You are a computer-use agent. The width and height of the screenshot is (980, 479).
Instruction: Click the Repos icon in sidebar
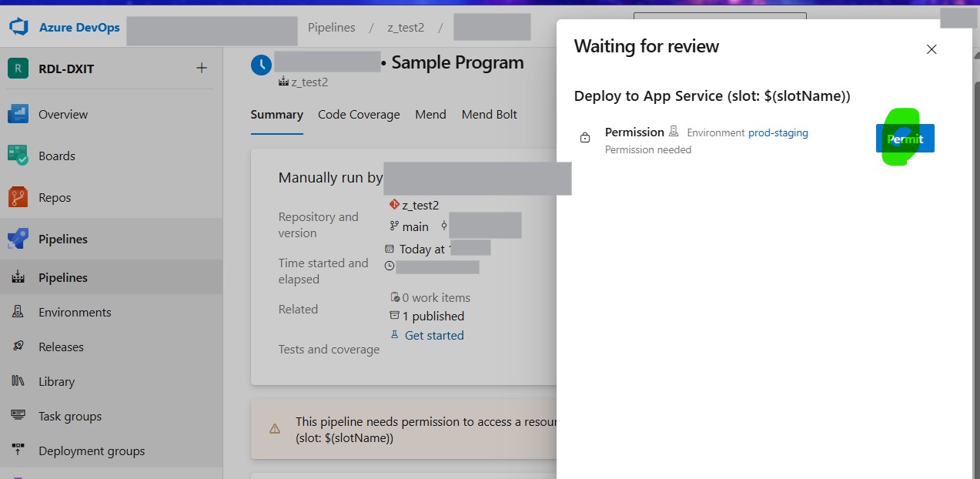18,197
